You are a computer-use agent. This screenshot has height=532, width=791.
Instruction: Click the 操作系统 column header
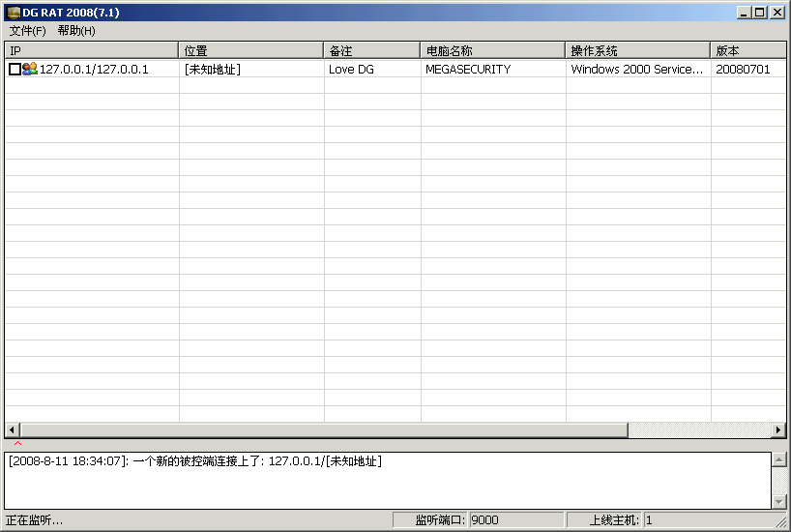coord(637,50)
